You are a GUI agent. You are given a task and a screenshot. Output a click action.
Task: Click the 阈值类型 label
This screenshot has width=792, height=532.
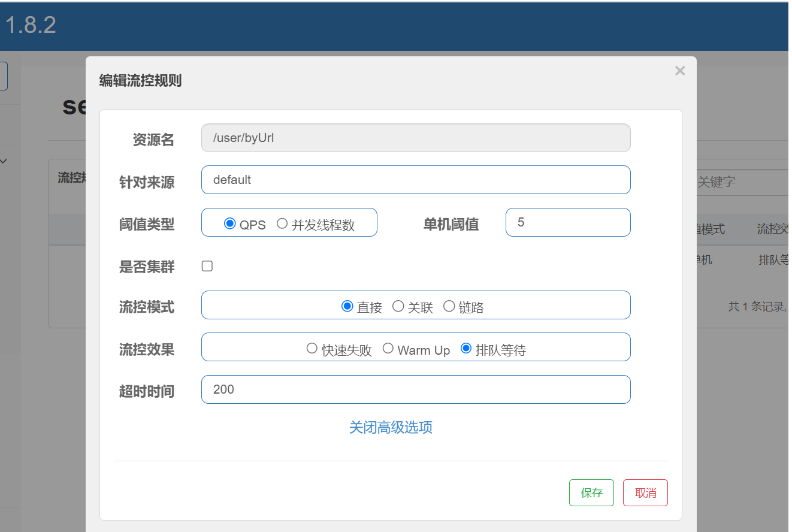click(147, 224)
